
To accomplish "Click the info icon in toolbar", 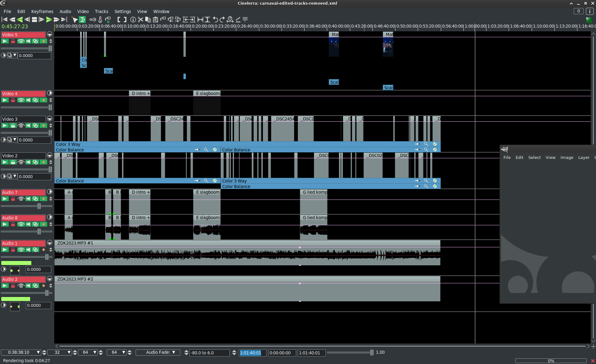I will [133, 20].
